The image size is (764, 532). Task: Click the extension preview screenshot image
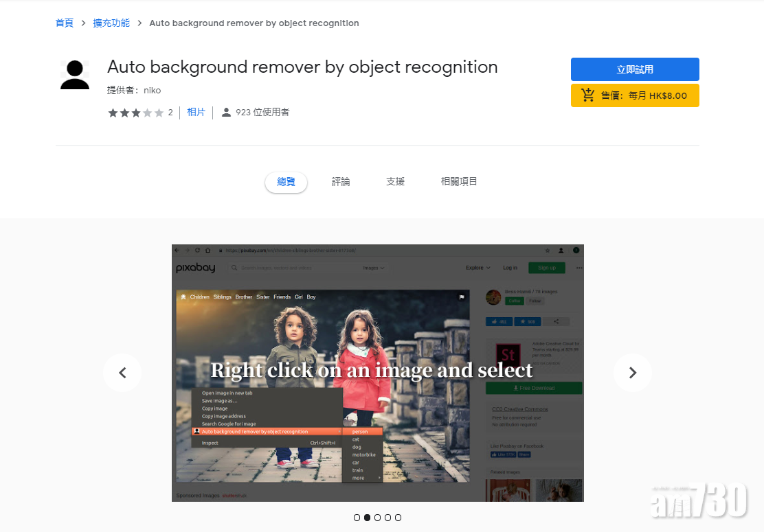tap(377, 373)
